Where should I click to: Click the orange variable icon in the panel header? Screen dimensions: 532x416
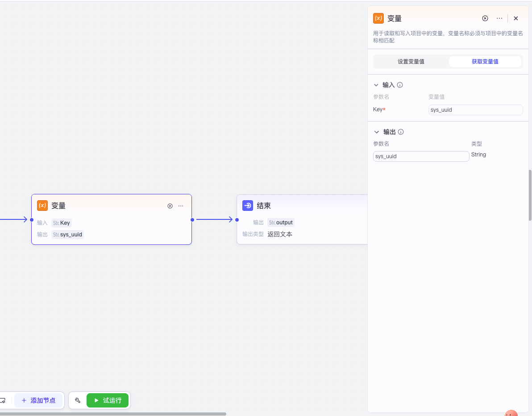coord(378,18)
